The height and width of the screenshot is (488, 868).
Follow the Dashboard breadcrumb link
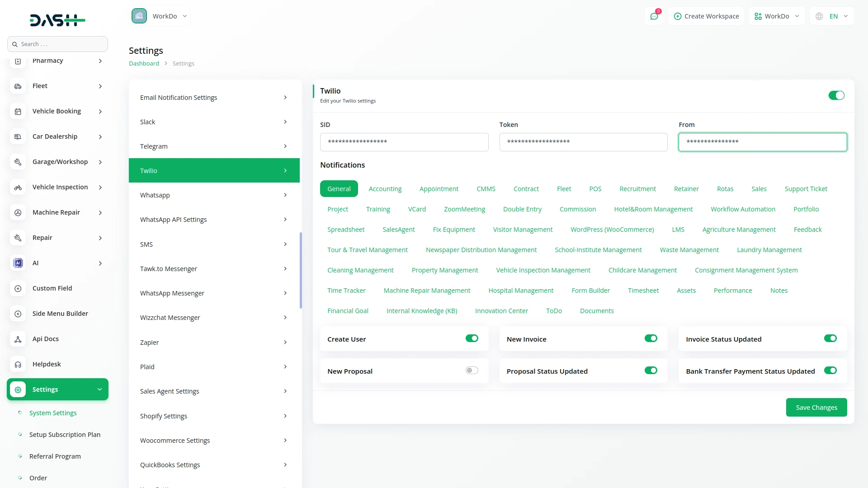click(x=144, y=64)
